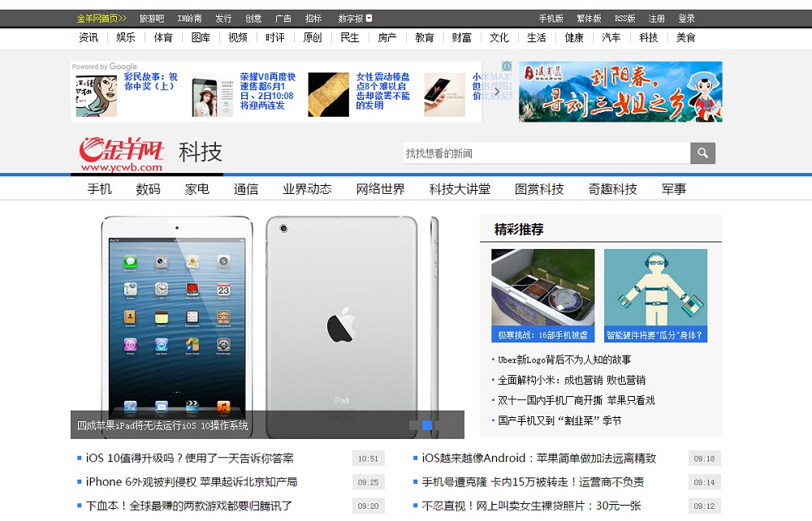The image size is (812, 521).
Task: Open the 招标 top link
Action: tap(313, 19)
